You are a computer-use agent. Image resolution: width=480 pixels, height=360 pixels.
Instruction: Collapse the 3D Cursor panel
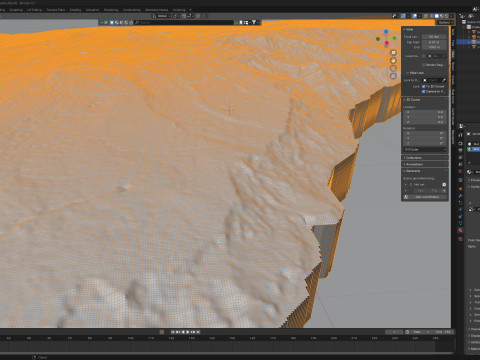424,100
